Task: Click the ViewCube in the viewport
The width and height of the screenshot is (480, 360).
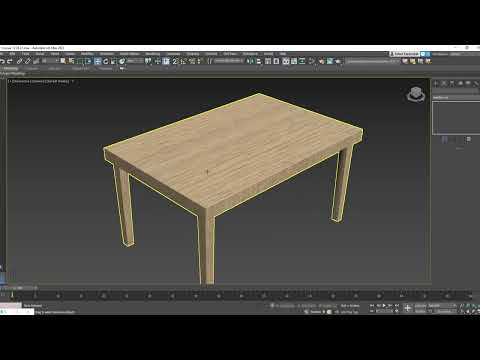Action: pos(416,95)
